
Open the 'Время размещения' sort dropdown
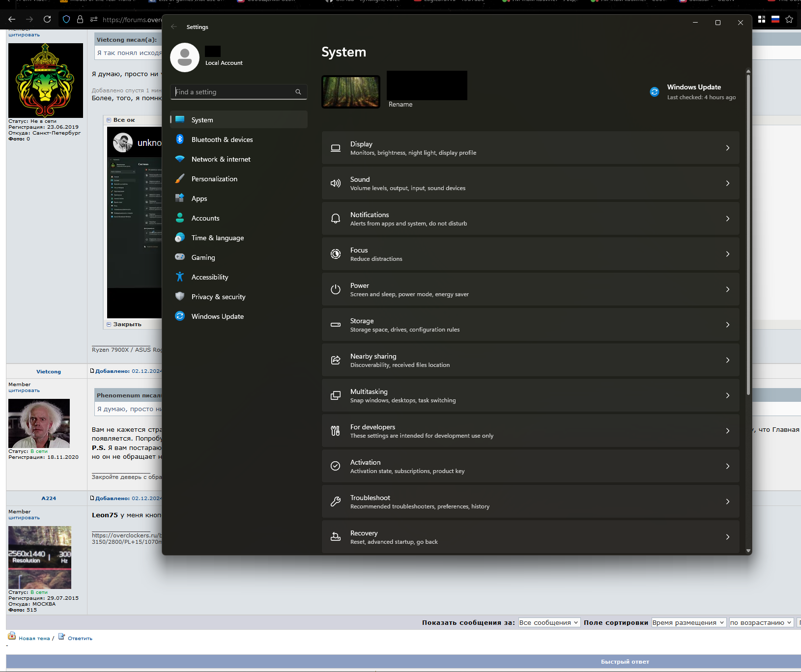coord(689,622)
